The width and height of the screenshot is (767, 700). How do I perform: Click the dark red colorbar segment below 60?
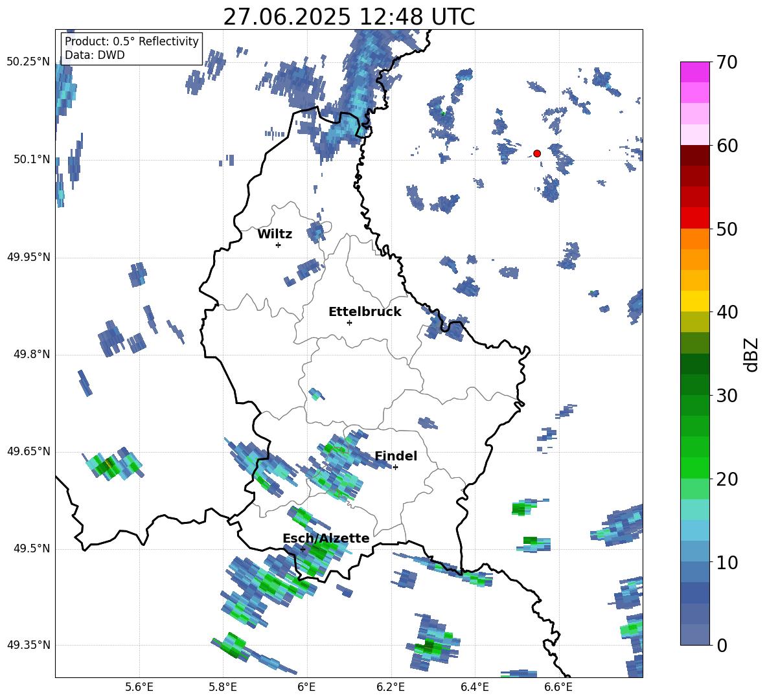click(694, 155)
